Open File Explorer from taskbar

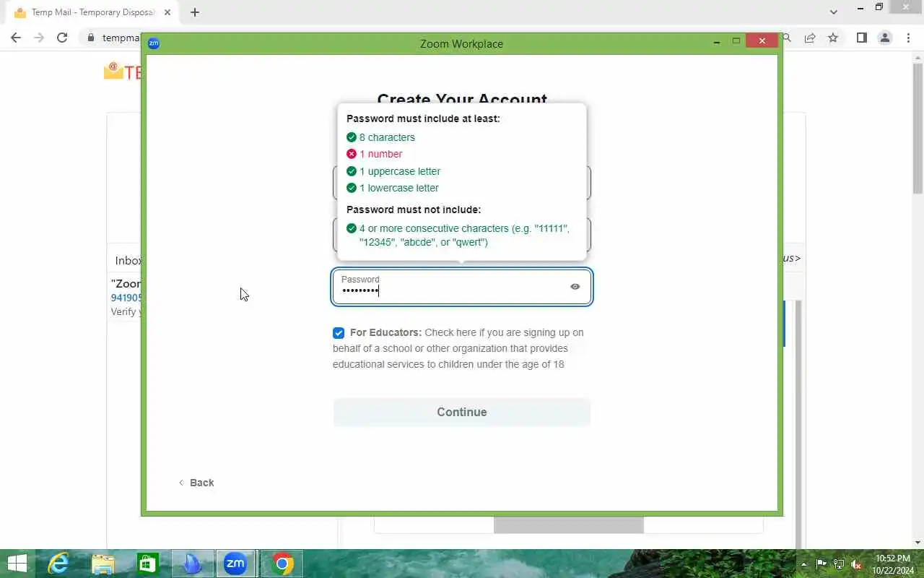click(103, 564)
